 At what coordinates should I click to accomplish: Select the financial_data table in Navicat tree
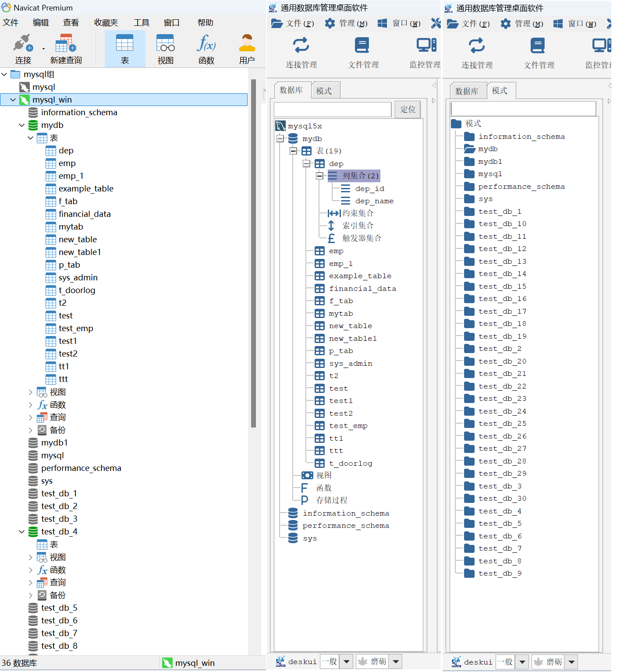coord(85,214)
